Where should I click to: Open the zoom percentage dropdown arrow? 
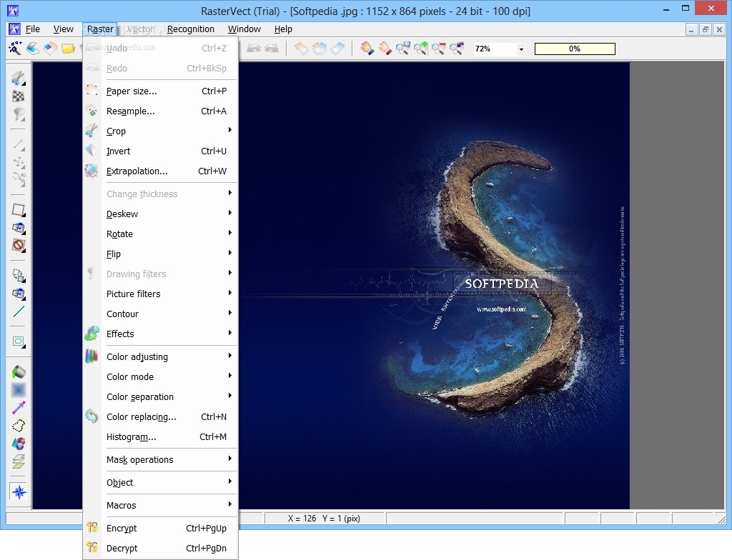click(x=521, y=49)
